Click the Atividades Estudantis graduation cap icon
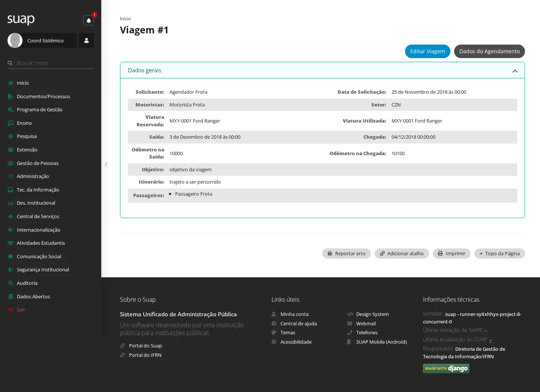 [x=10, y=243]
